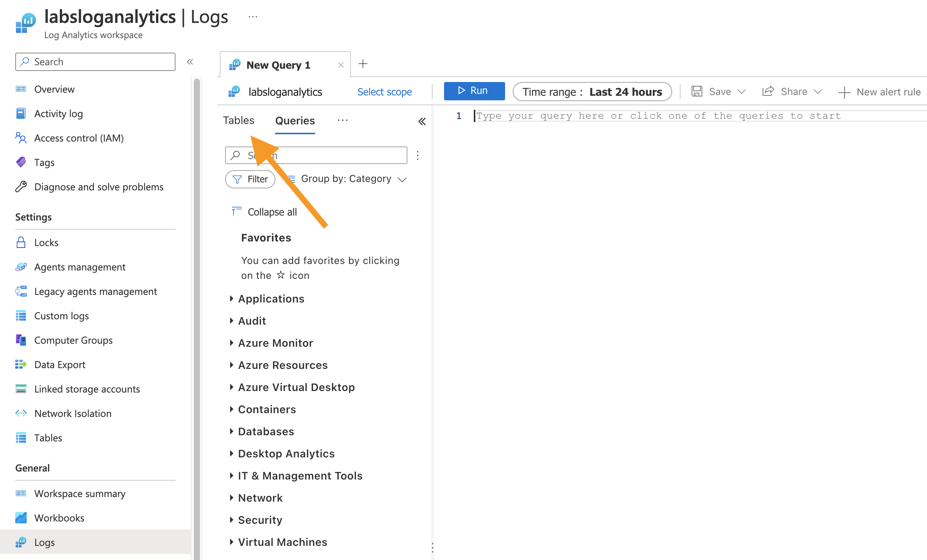Image resolution: width=927 pixels, height=560 pixels.
Task: Create a New alert rule
Action: point(879,92)
